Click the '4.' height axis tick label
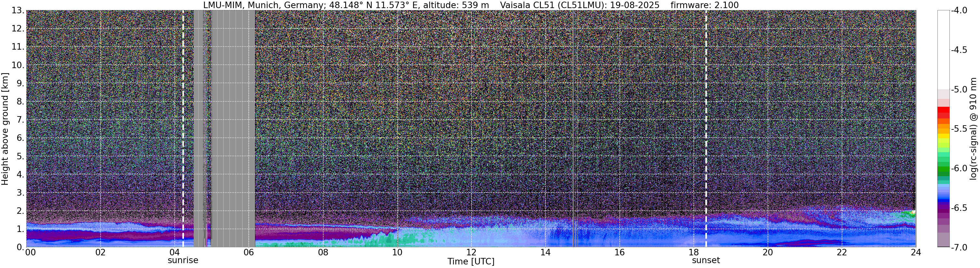The width and height of the screenshot is (980, 268). [x=20, y=174]
